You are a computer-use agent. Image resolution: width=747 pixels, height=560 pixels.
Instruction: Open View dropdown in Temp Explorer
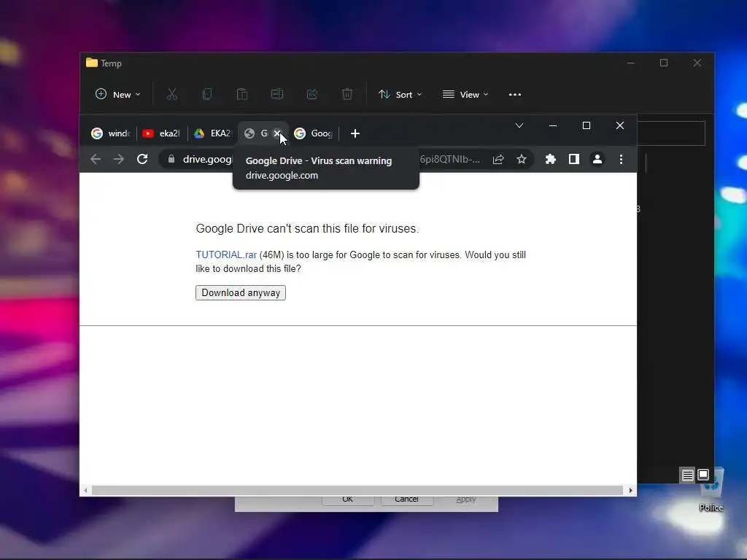(465, 95)
